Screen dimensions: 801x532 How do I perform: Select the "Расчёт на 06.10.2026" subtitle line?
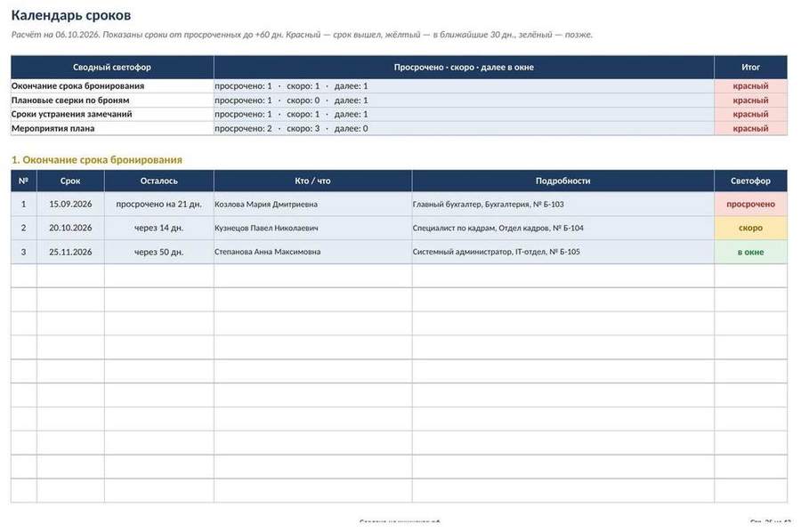pyautogui.click(x=302, y=35)
